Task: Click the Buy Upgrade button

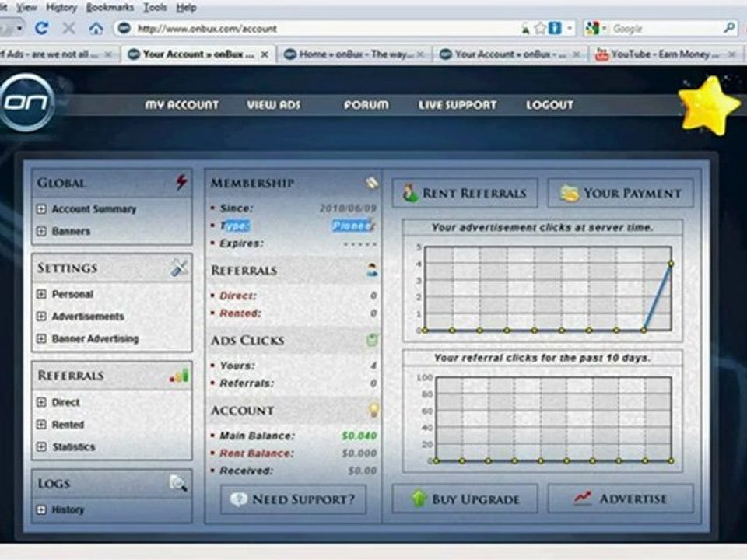Action: pos(465,499)
